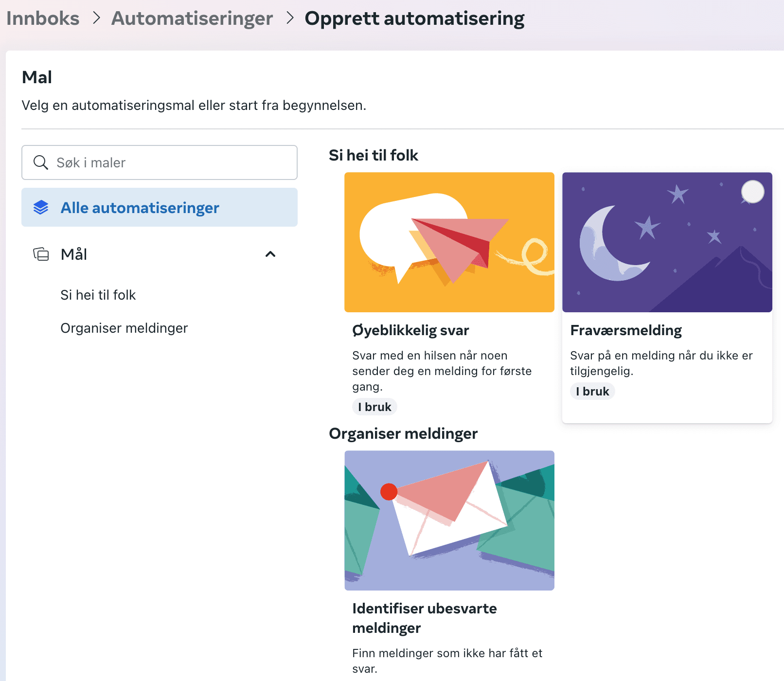Click the stacked cards icon next to Mål
Viewport: 784px width, 681px height.
[x=41, y=254]
